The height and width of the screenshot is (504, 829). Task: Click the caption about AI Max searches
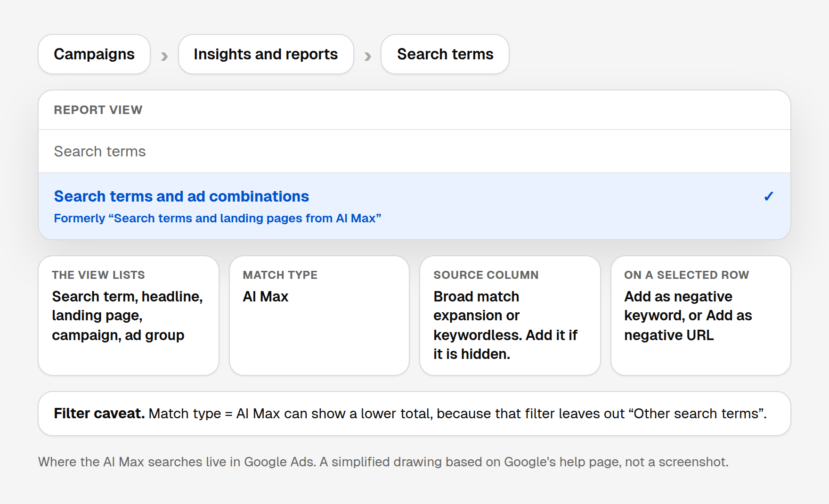point(383,462)
